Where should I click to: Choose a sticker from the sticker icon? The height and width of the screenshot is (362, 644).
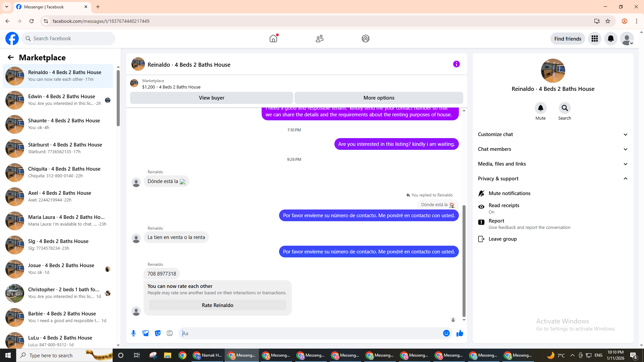point(158,333)
